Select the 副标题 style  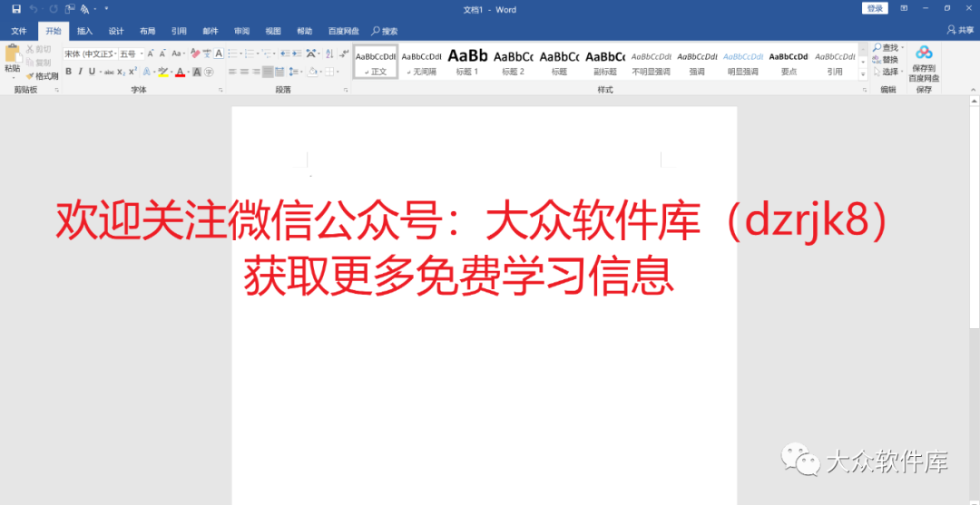[x=605, y=61]
